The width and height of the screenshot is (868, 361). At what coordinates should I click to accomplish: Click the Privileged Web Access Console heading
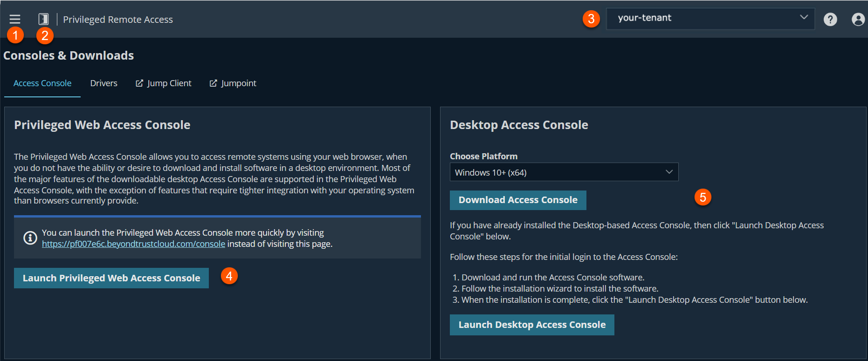point(102,125)
